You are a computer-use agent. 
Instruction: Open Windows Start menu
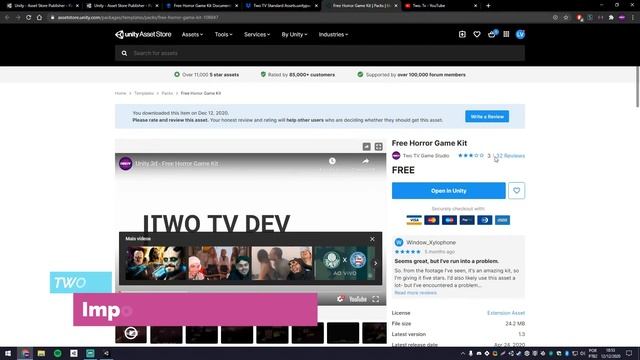point(8,353)
